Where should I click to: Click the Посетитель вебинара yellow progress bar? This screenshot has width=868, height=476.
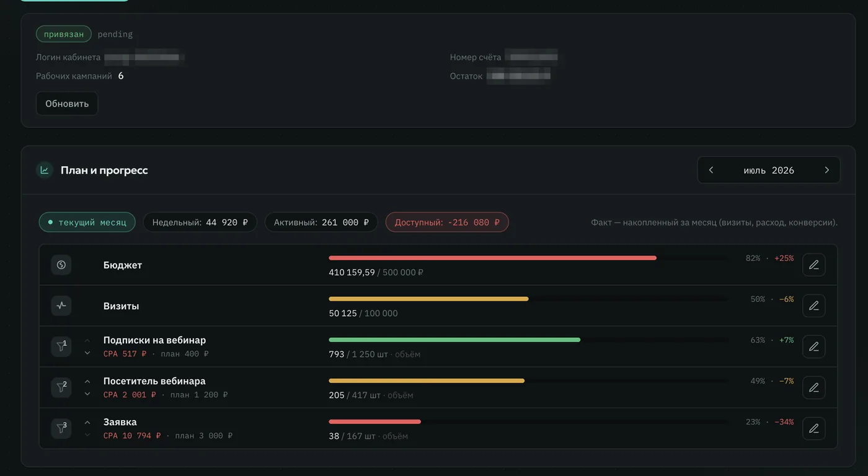[x=427, y=381]
